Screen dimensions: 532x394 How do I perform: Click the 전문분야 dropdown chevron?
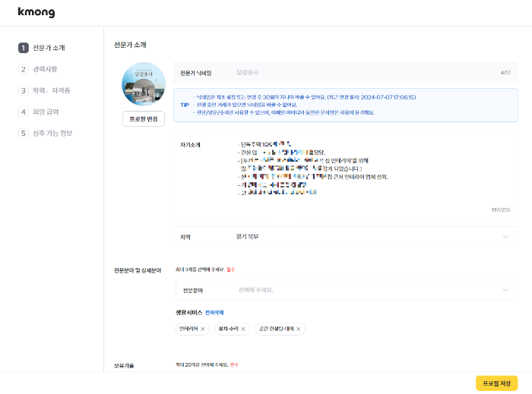coord(505,290)
